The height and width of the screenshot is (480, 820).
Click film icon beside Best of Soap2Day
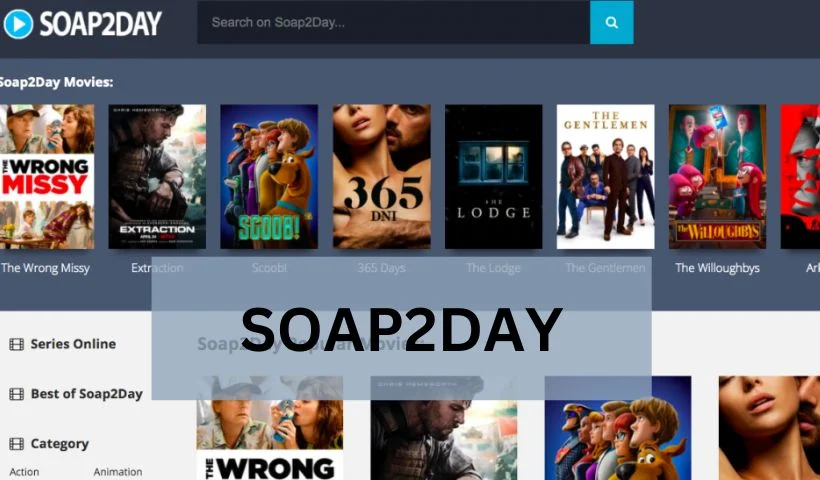(16, 394)
